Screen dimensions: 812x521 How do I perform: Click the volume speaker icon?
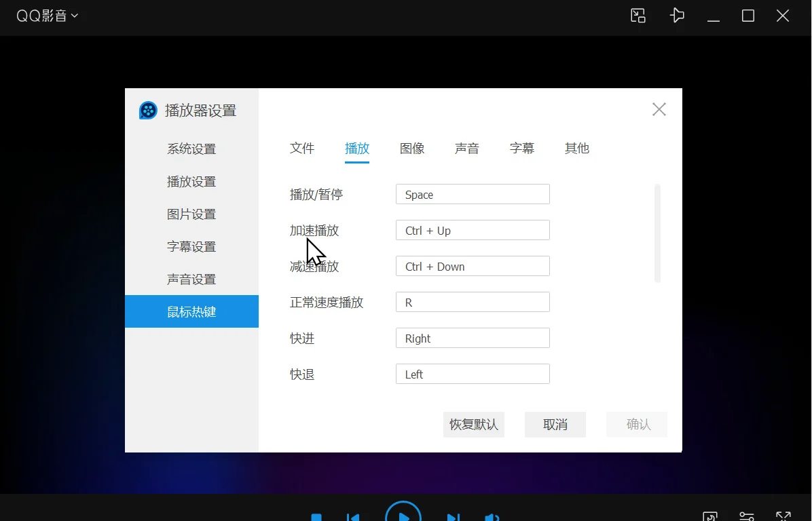[492, 517]
